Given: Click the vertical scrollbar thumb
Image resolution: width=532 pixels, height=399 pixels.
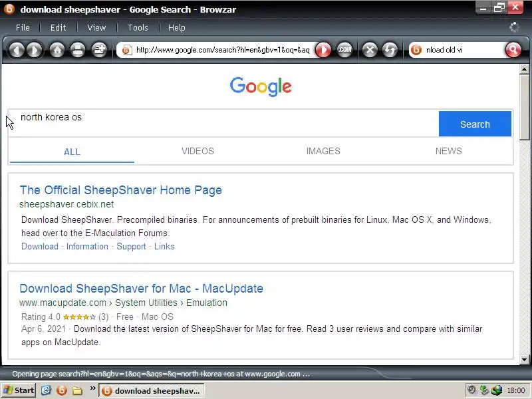Looking at the screenshot, I should (524, 107).
